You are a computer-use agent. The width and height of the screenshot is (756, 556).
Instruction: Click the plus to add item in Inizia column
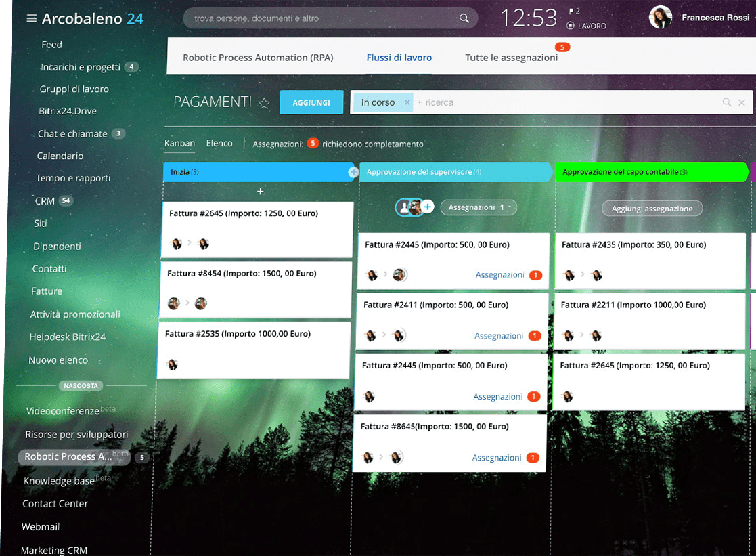coord(260,192)
